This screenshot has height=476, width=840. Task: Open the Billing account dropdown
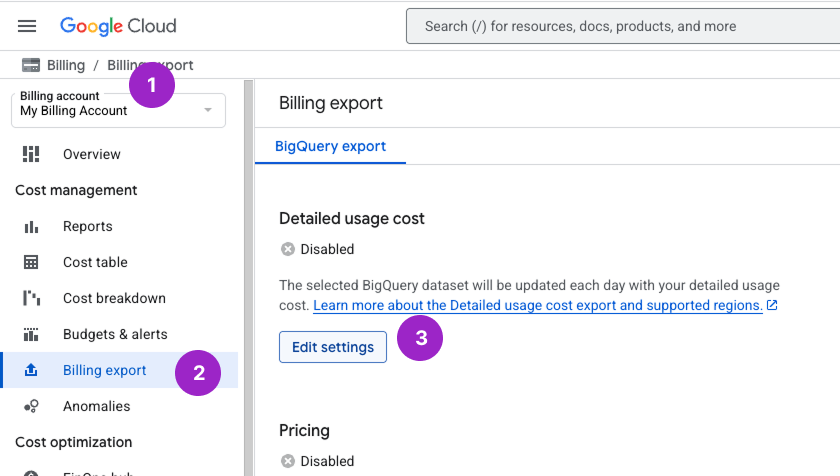tap(118, 110)
